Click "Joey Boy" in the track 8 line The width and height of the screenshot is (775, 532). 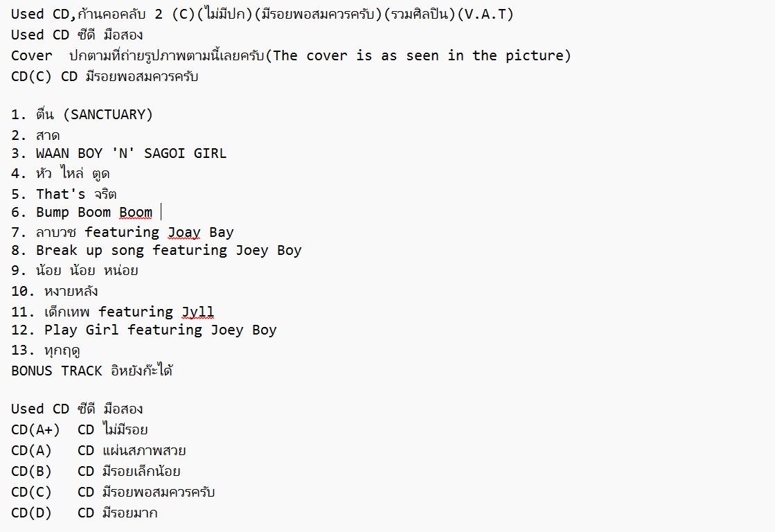pos(269,250)
